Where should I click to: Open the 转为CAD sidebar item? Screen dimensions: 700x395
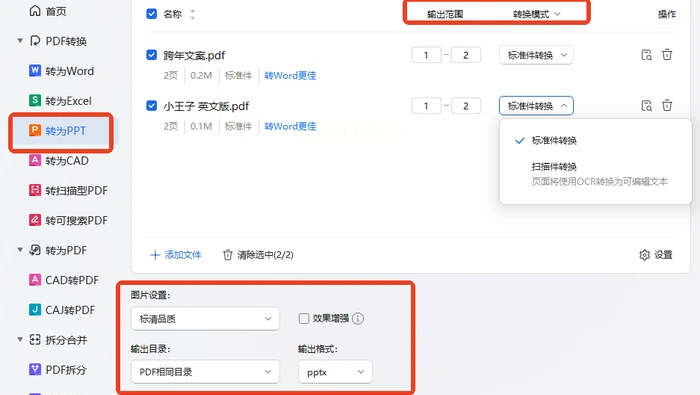(67, 161)
